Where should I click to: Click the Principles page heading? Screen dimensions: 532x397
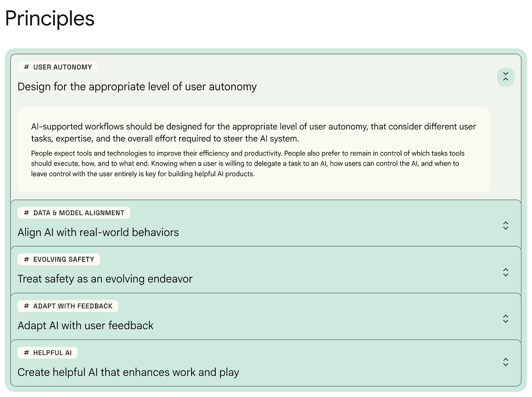pyautogui.click(x=50, y=19)
